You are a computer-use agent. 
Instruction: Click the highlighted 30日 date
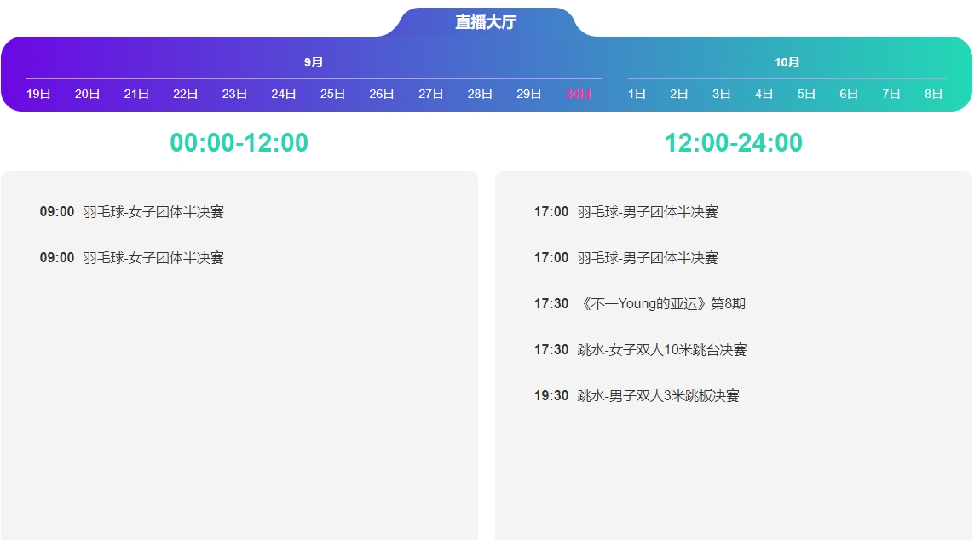[579, 94]
